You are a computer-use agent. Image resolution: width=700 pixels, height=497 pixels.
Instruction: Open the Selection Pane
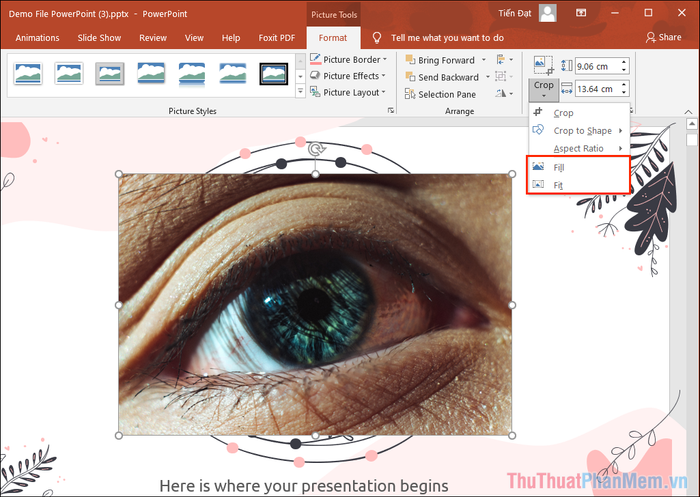click(x=440, y=94)
